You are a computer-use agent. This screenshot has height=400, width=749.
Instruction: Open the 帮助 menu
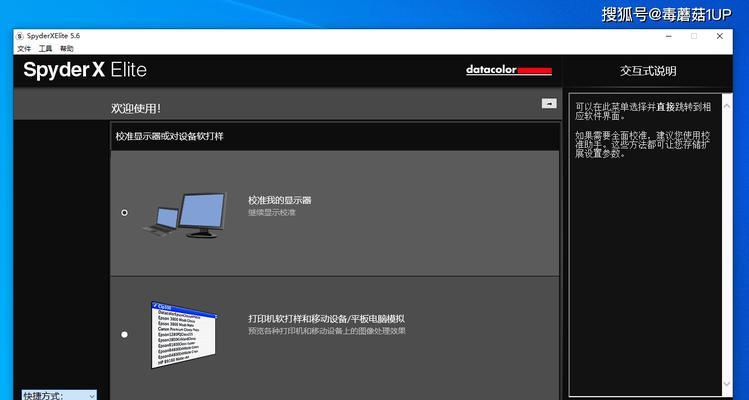[x=67, y=49]
